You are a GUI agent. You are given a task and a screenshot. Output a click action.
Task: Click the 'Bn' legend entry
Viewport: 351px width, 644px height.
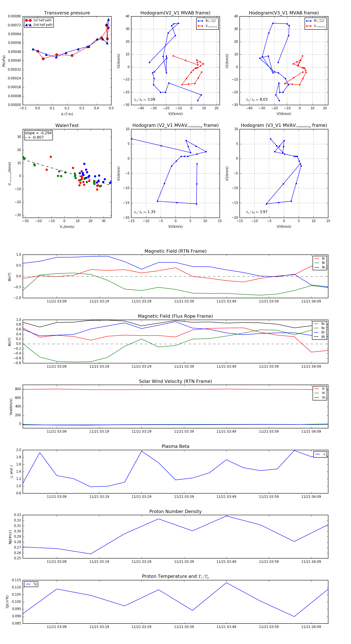320,267
